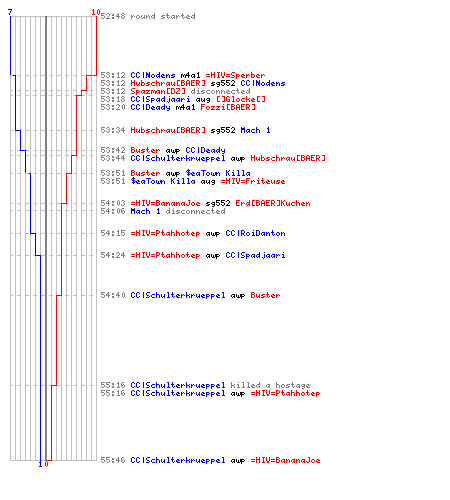Click the blue end score 1 below graph
450x500 pixels.
tap(40, 464)
